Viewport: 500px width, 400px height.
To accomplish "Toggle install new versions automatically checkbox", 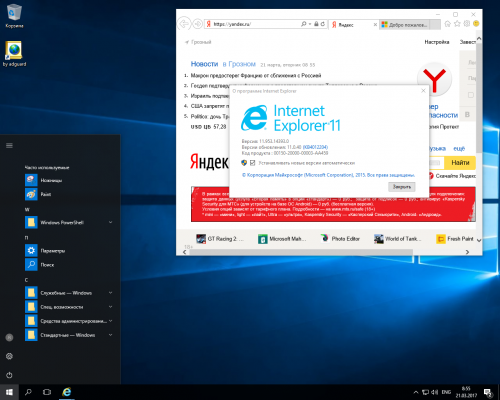I will click(x=253, y=163).
